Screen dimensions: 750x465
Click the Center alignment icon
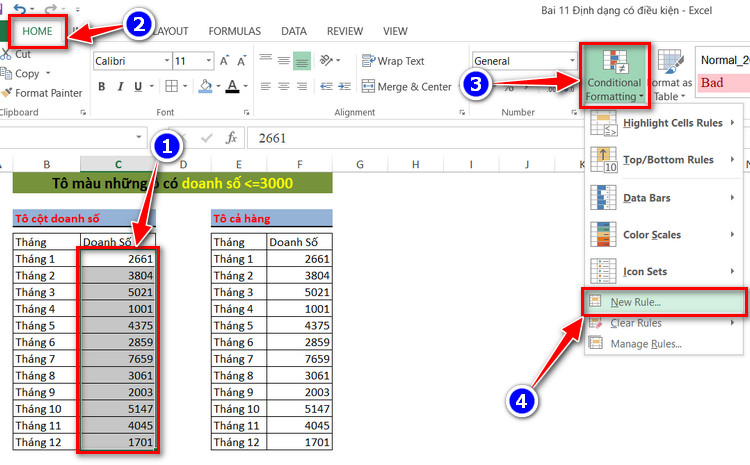tap(284, 86)
